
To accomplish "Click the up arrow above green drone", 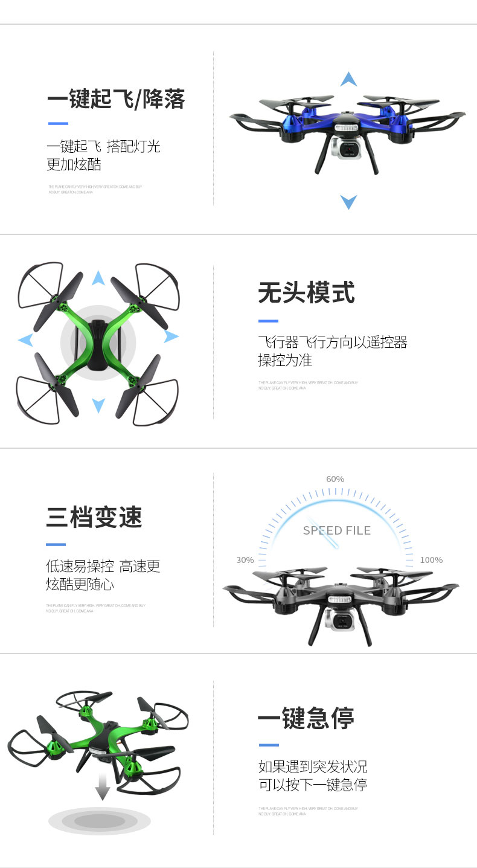I will tap(98, 278).
